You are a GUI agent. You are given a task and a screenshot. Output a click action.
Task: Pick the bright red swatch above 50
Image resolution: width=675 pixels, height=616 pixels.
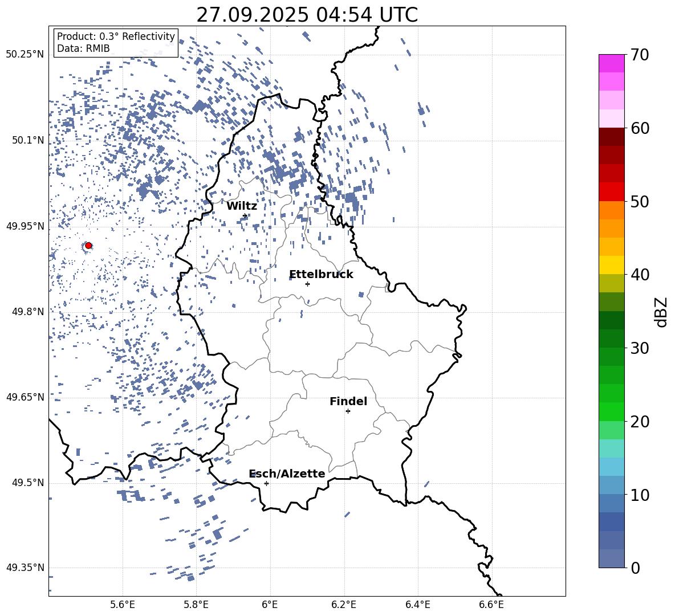(x=611, y=192)
